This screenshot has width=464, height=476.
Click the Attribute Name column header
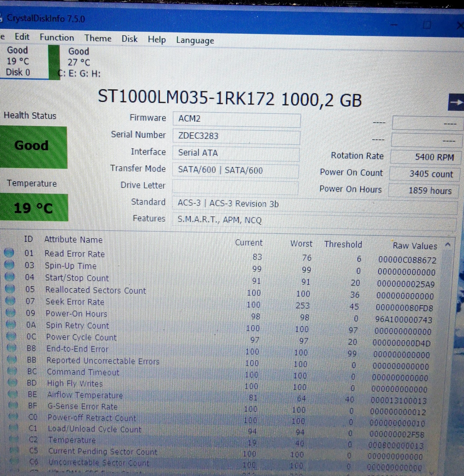click(73, 240)
